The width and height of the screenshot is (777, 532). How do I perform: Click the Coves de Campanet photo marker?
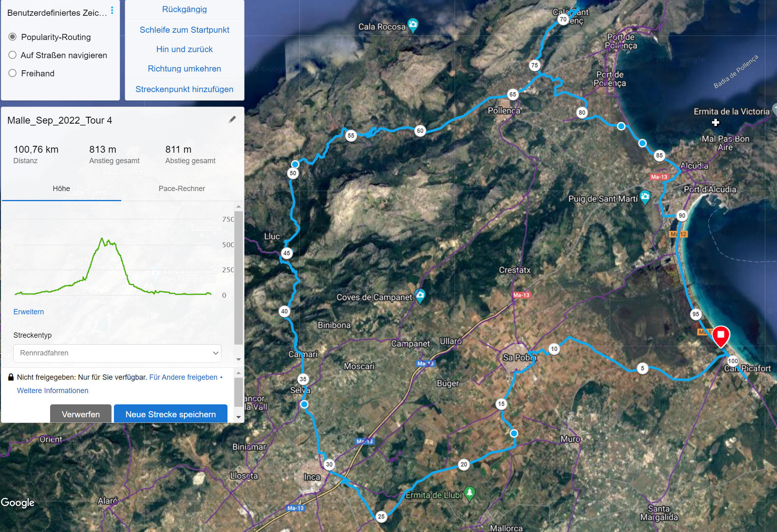(x=420, y=295)
